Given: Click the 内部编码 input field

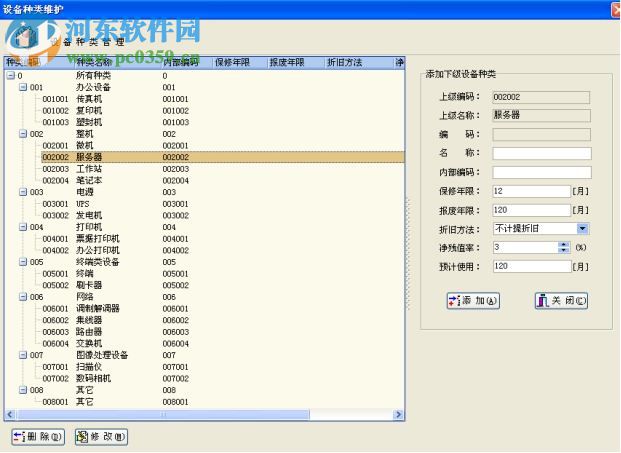Looking at the screenshot, I should point(542,172).
